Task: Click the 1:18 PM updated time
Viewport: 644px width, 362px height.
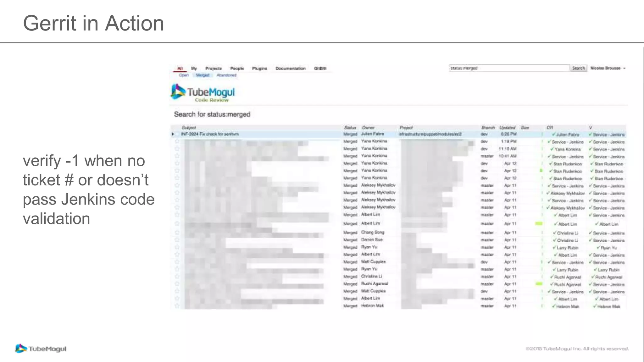Action: 508,141
